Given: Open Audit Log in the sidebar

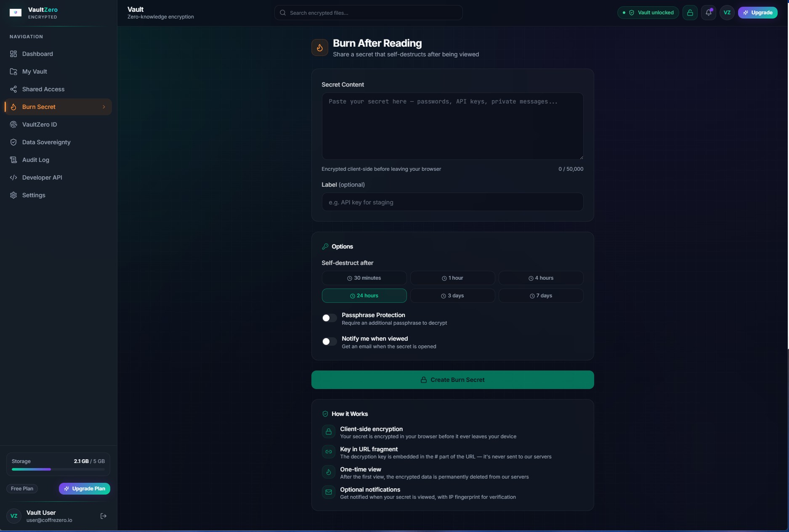Looking at the screenshot, I should pyautogui.click(x=36, y=160).
